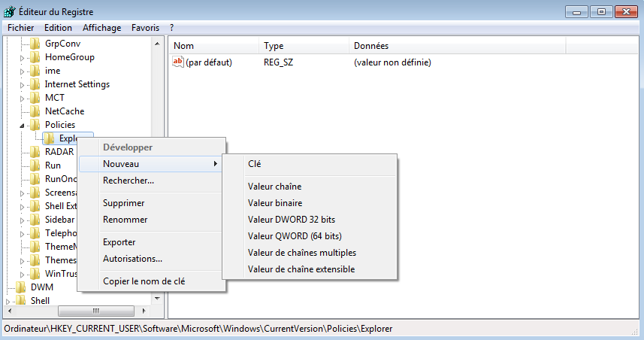Click the Shell folder icon
644x340 pixels.
pos(21,301)
